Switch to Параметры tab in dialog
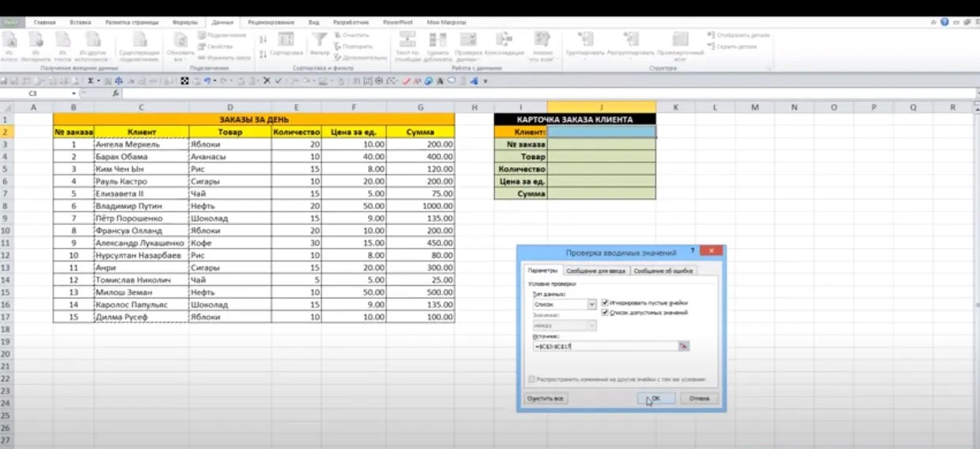 [x=543, y=271]
